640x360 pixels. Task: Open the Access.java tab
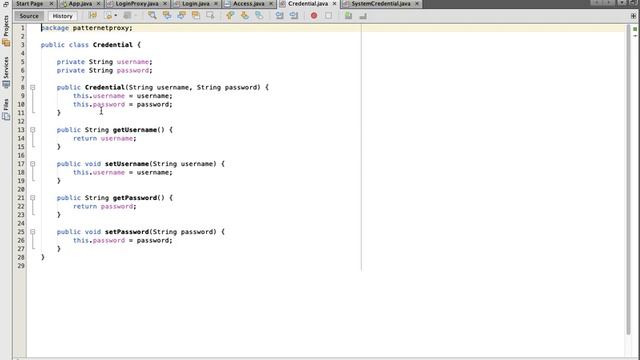coord(249,3)
